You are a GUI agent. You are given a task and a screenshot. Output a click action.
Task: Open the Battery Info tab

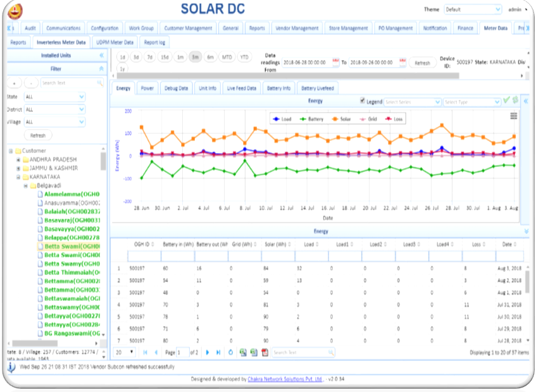278,88
